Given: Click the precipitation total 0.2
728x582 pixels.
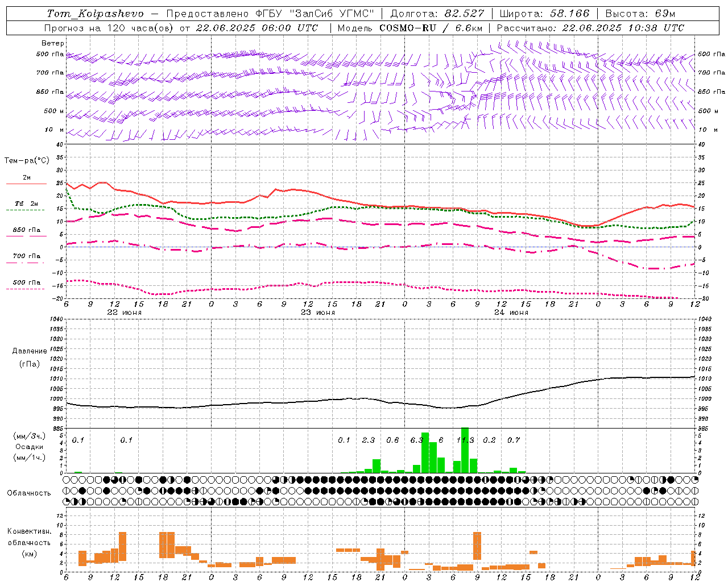Looking at the screenshot, I should (489, 440).
